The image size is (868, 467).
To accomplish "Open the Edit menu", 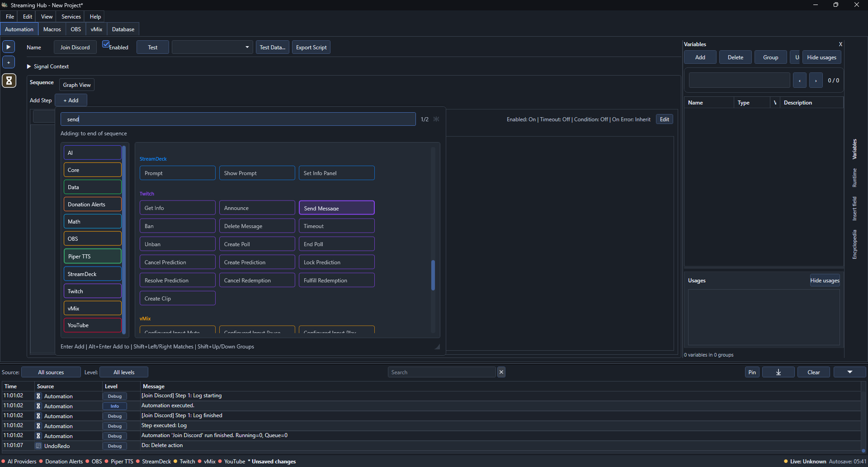I will (28, 17).
